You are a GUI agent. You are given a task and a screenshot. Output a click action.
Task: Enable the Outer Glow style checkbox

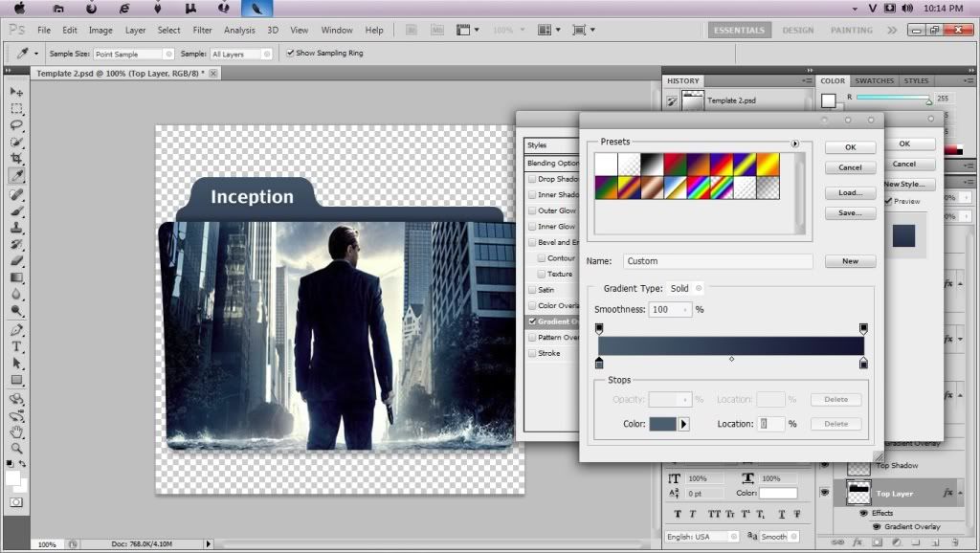click(532, 210)
